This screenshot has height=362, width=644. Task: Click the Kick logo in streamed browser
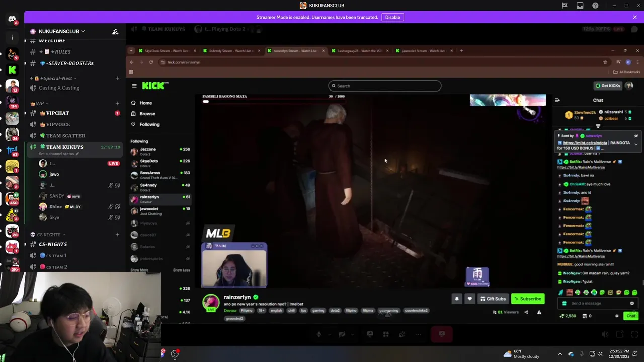click(x=155, y=86)
